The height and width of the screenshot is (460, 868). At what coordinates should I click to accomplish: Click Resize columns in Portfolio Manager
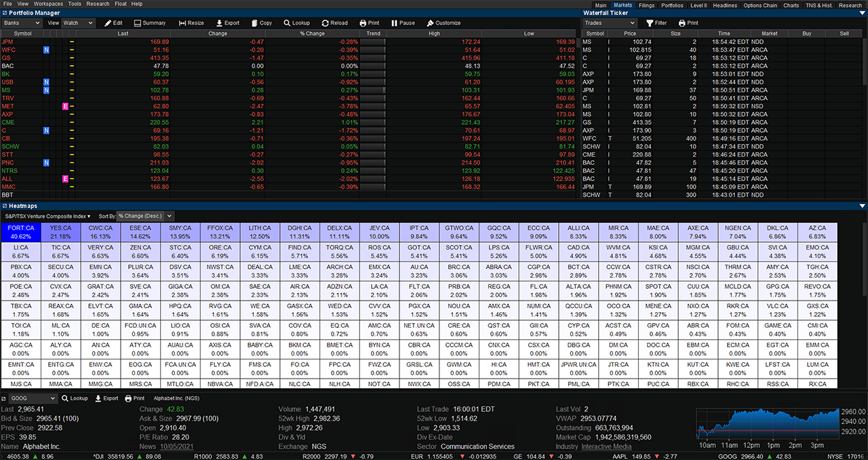191,23
